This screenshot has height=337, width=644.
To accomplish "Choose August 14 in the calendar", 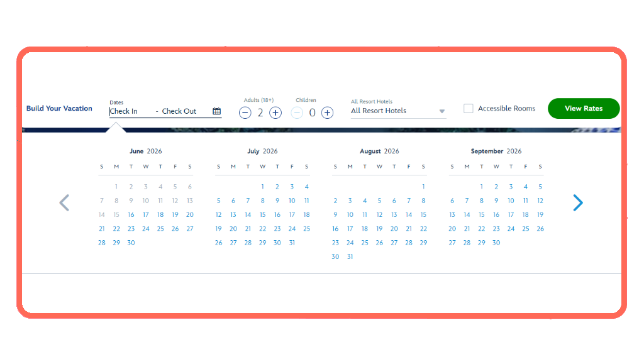I will pyautogui.click(x=409, y=214).
